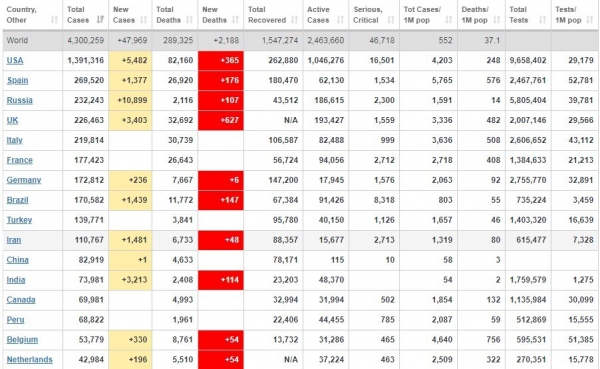Select USA total cases 1,391,316
Viewport: 600px width, 369px height.
86,60
